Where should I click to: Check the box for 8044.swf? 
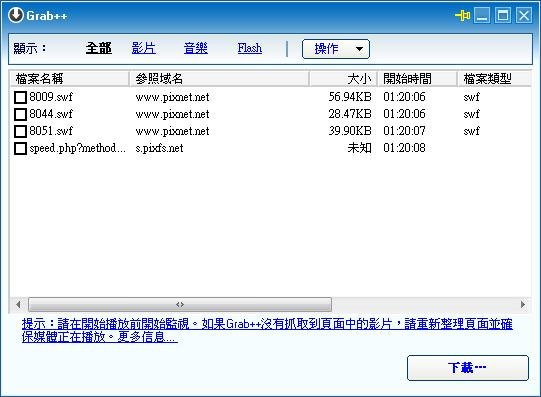tap(20, 114)
